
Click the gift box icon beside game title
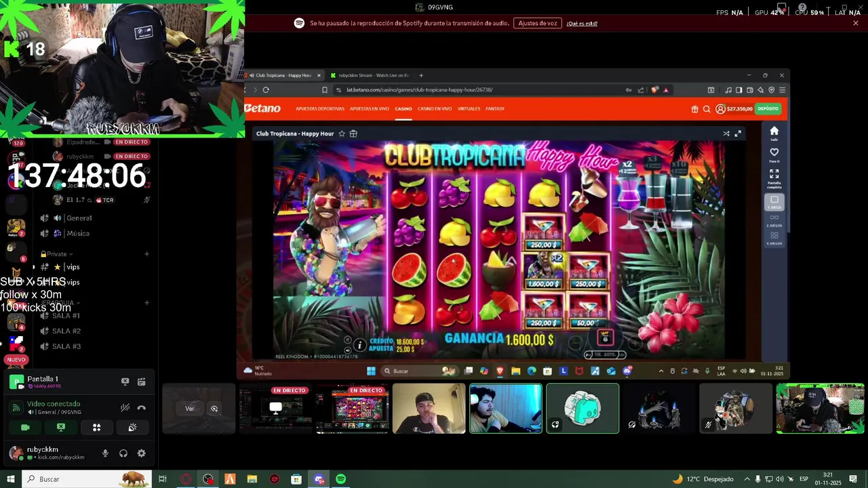353,134
